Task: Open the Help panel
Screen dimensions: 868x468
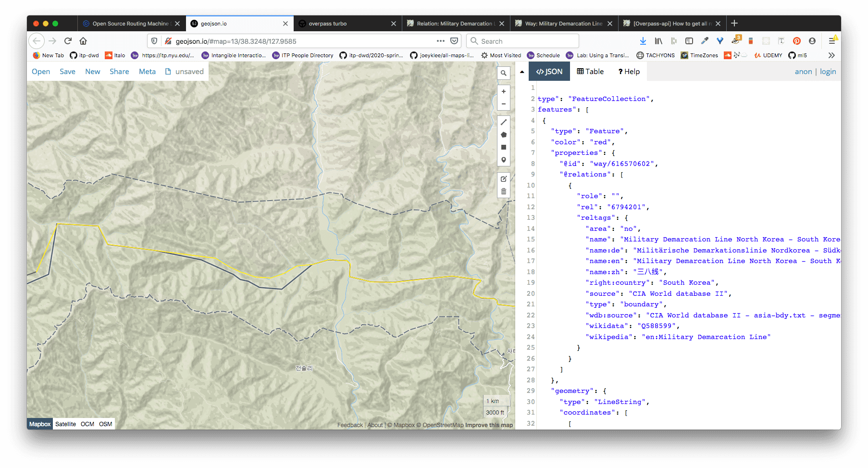Action: (x=629, y=72)
